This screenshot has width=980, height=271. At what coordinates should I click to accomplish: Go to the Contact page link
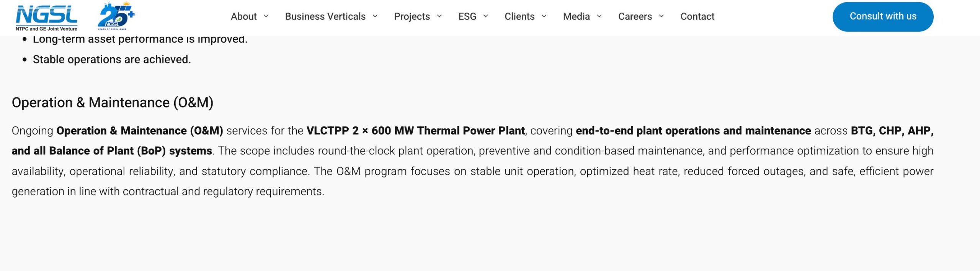697,16
